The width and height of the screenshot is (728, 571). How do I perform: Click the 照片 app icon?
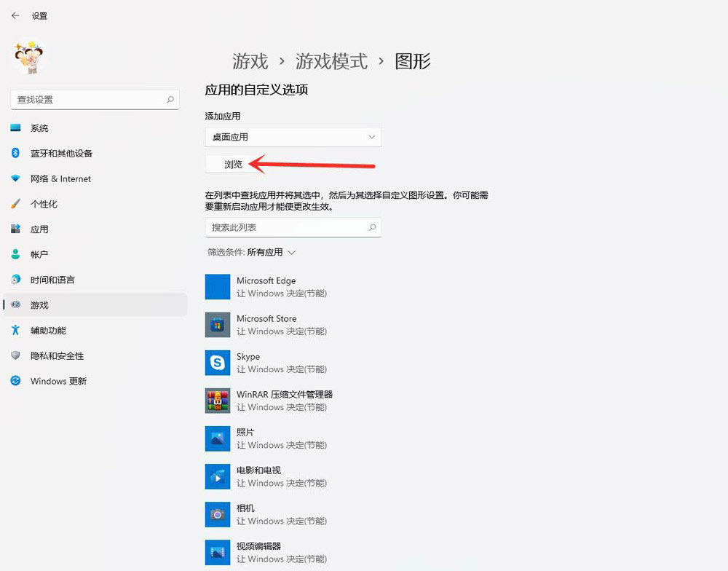218,438
